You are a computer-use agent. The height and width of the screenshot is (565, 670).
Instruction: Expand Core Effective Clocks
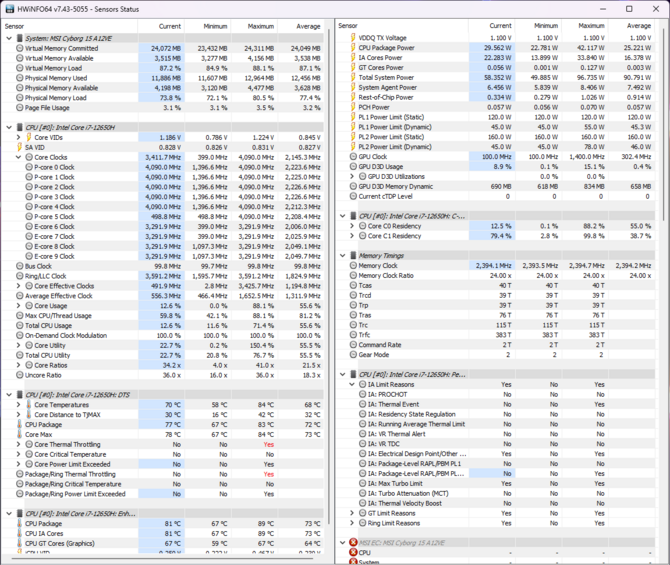point(18,286)
